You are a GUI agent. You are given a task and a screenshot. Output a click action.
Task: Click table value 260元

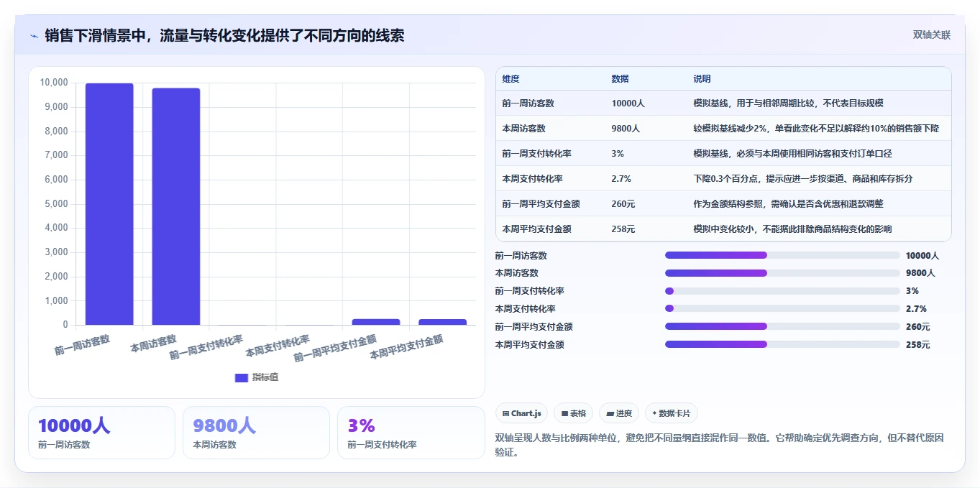tap(623, 204)
